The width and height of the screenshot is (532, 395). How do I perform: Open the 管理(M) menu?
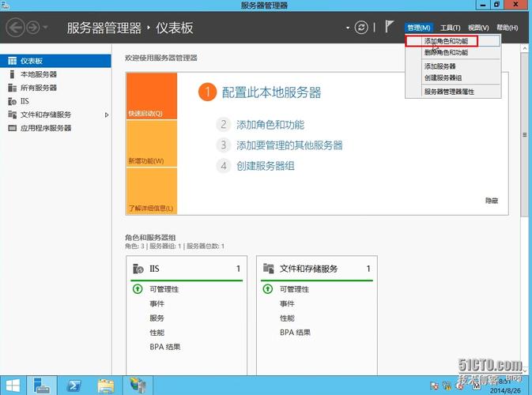[x=419, y=28]
